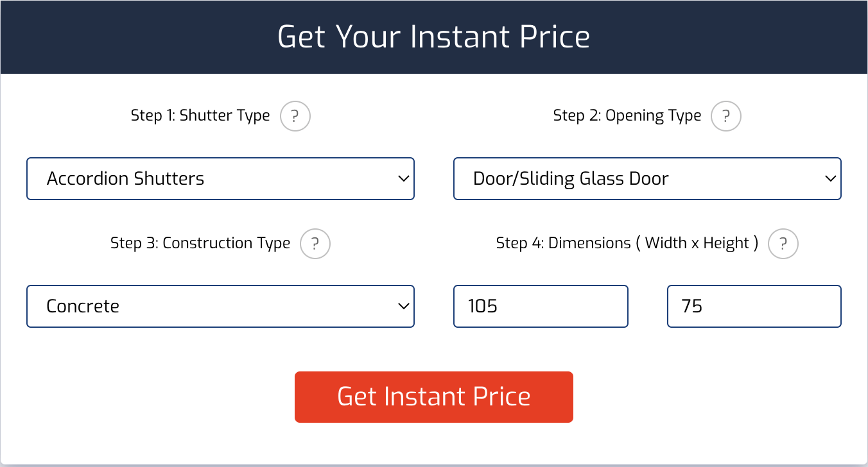Click the 'Step 3: Construction Type' label
868x467 pixels.
pos(200,243)
